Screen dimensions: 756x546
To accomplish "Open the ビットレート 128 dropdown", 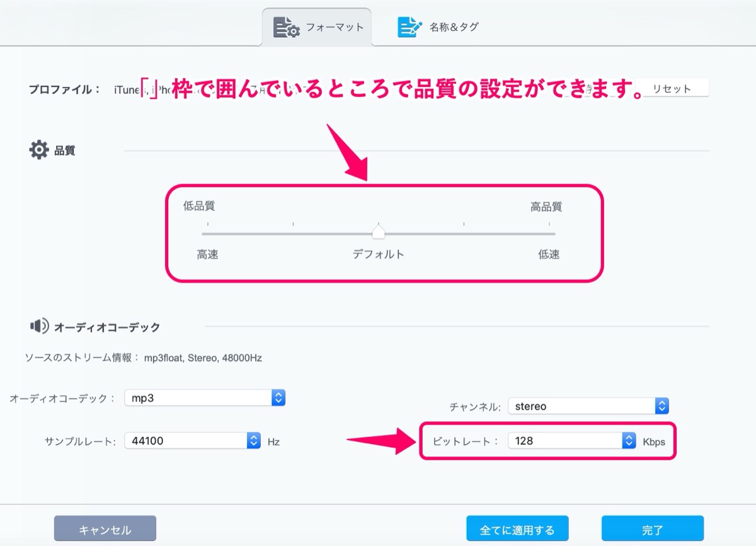I will (x=572, y=441).
